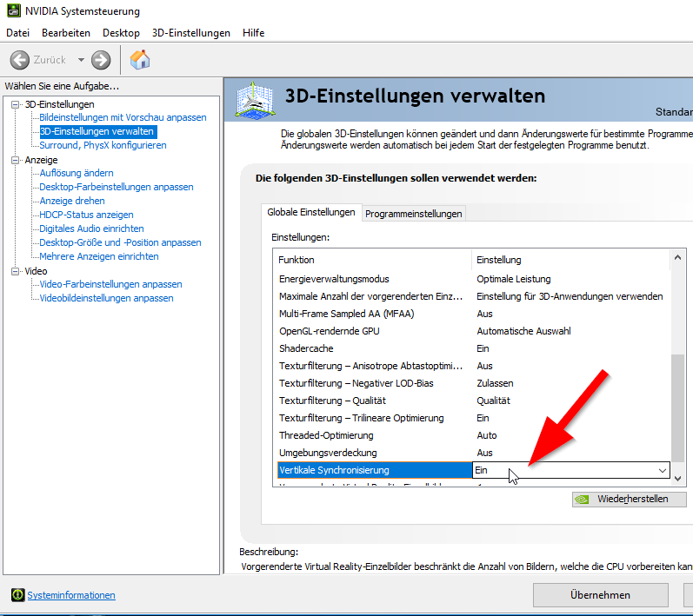The width and height of the screenshot is (693, 616).
Task: Select Texturfilterung – Qualität row
Action: coord(472,401)
